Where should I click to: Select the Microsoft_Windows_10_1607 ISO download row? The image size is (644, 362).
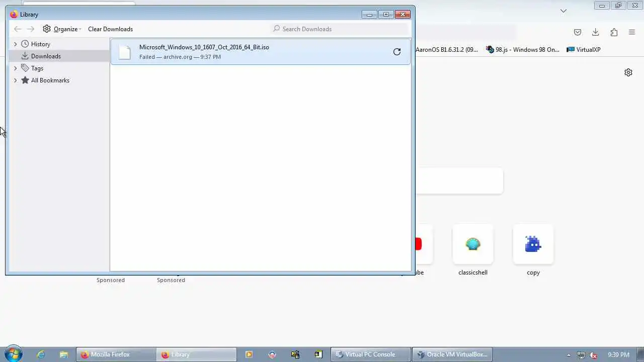261,52
